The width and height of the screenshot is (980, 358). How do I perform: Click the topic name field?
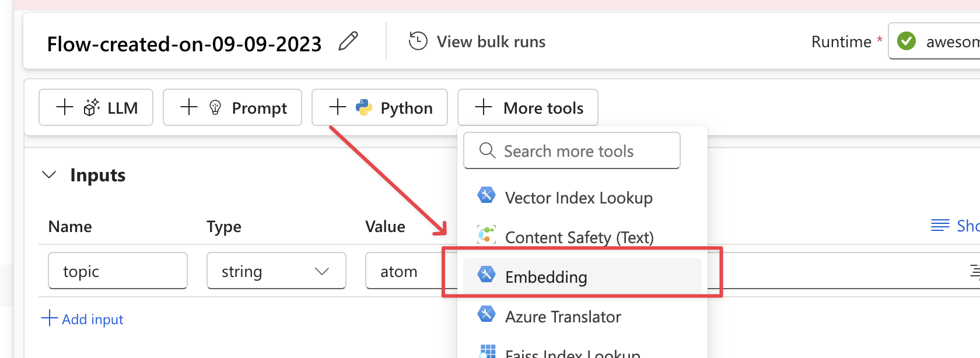coord(117,271)
